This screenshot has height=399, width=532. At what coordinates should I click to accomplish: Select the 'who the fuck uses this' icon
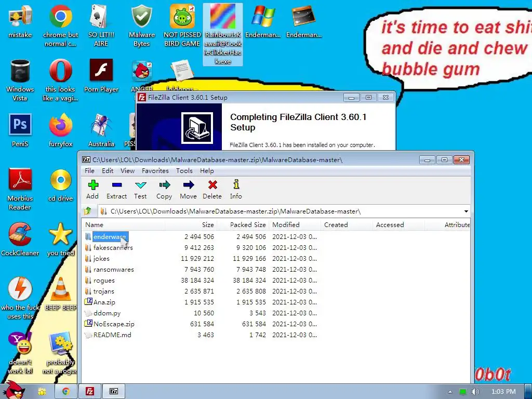pos(20,299)
